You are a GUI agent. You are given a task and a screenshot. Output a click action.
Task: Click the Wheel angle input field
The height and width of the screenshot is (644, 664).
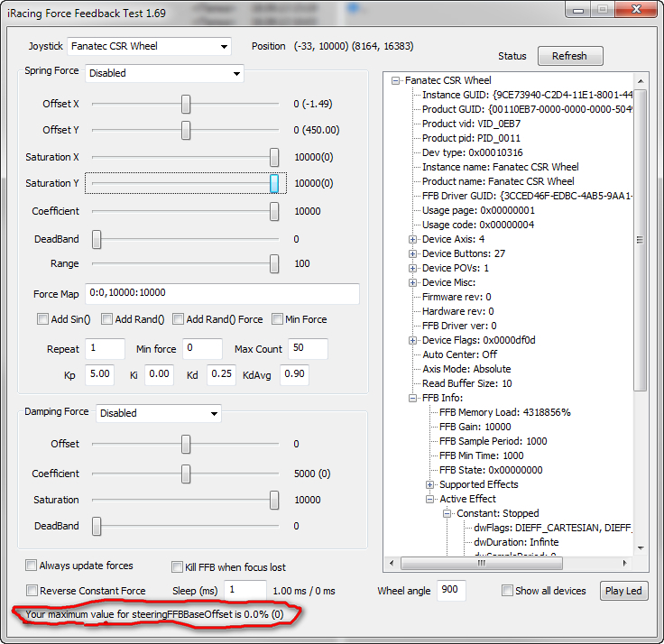[450, 591]
